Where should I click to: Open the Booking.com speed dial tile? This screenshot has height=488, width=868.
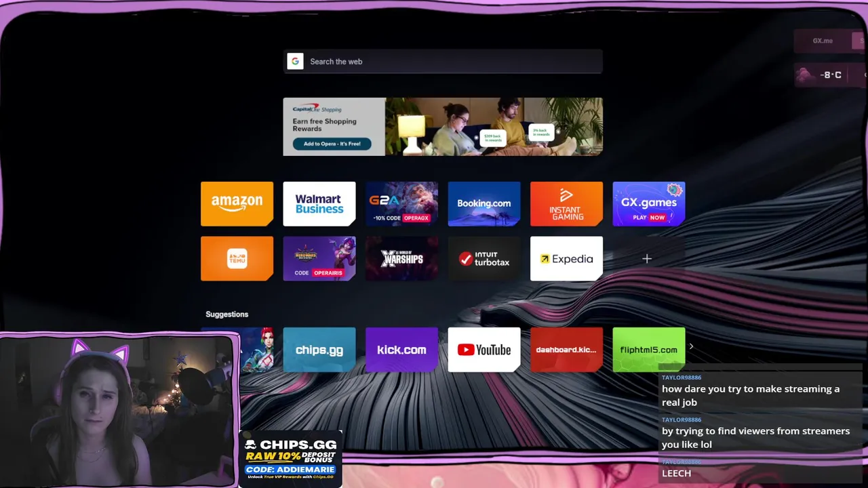pyautogui.click(x=484, y=203)
